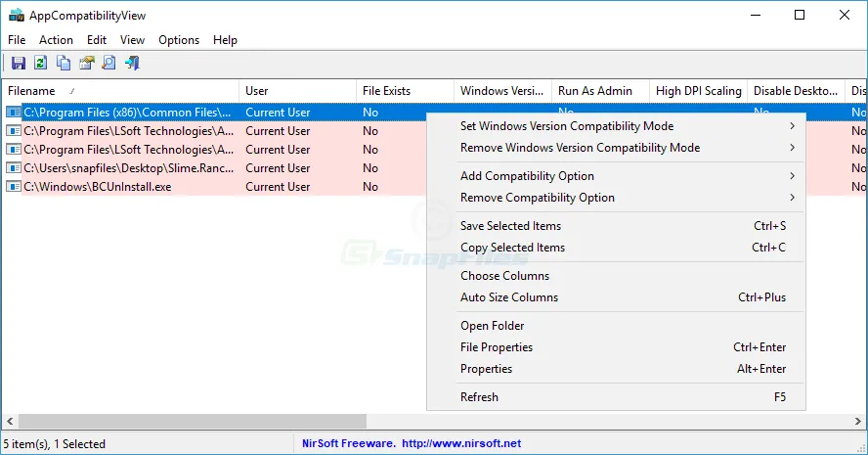Viewport: 868px width, 455px height.
Task: Choose Refresh F5 in the context menu
Action: coord(616,397)
